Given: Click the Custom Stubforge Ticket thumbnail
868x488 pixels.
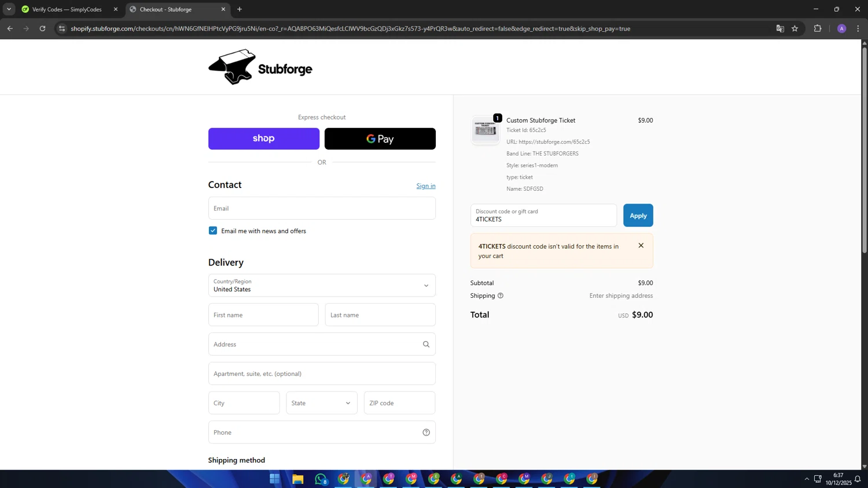Looking at the screenshot, I should (x=485, y=130).
